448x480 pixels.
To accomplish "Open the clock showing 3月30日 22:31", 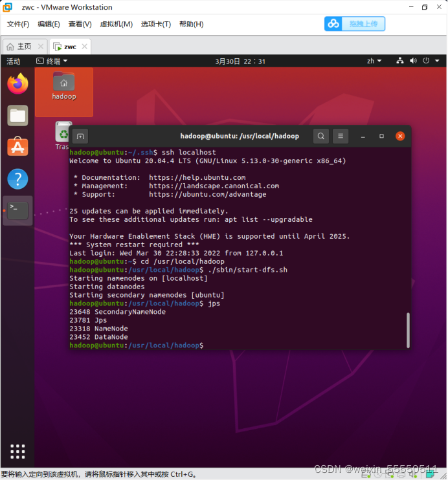I will click(x=240, y=61).
